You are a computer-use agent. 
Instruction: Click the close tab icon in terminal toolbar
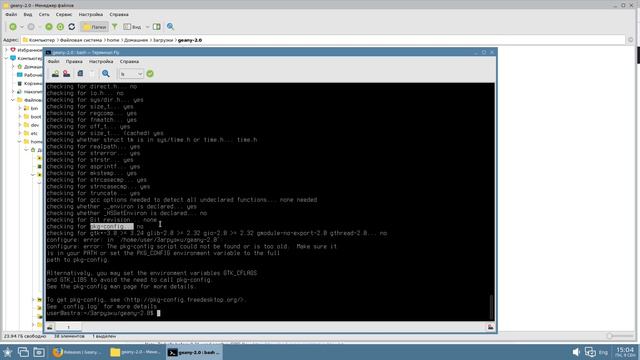[x=67, y=74]
